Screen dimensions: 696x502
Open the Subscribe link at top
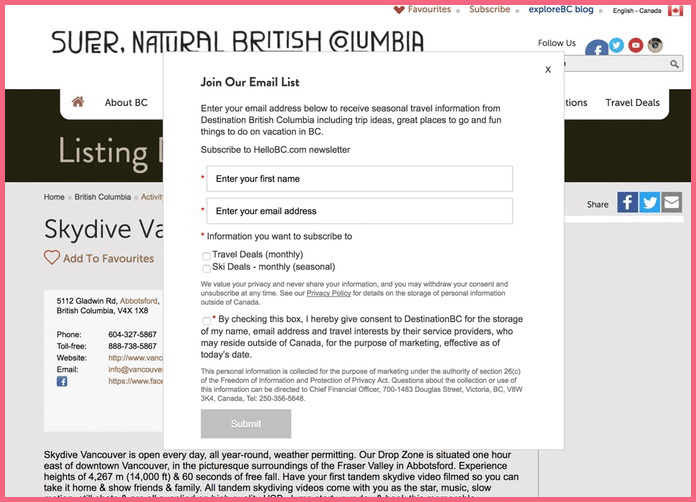(x=490, y=9)
